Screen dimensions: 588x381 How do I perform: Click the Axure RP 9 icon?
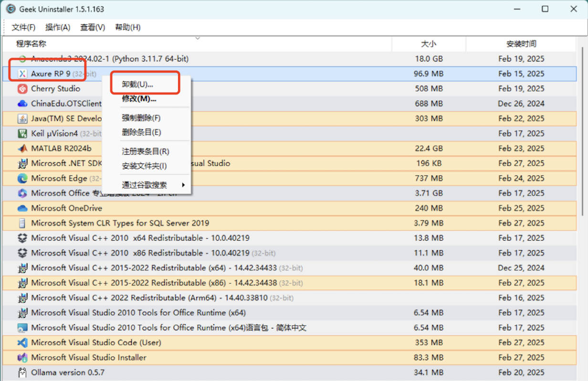(x=22, y=74)
